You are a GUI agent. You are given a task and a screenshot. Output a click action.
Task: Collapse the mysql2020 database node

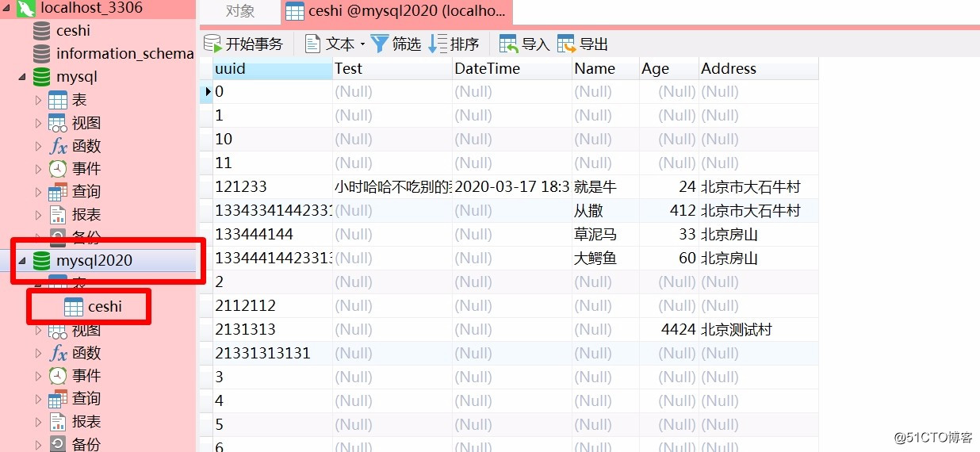click(x=22, y=261)
